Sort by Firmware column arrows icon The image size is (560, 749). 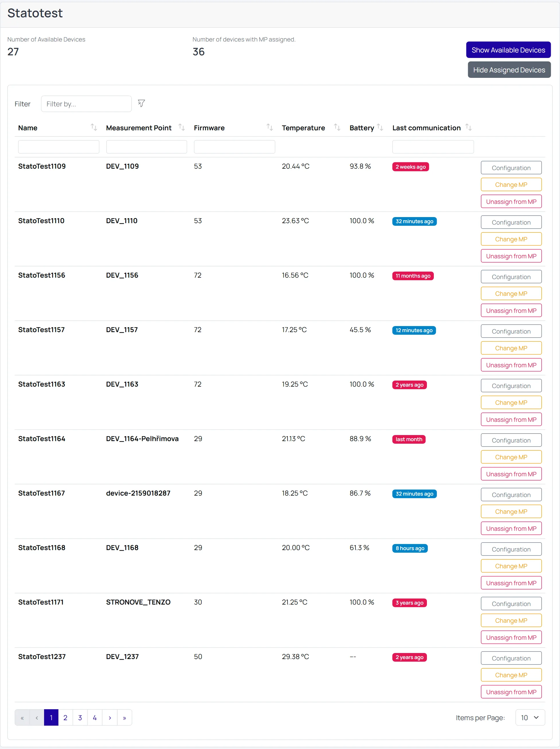(270, 127)
